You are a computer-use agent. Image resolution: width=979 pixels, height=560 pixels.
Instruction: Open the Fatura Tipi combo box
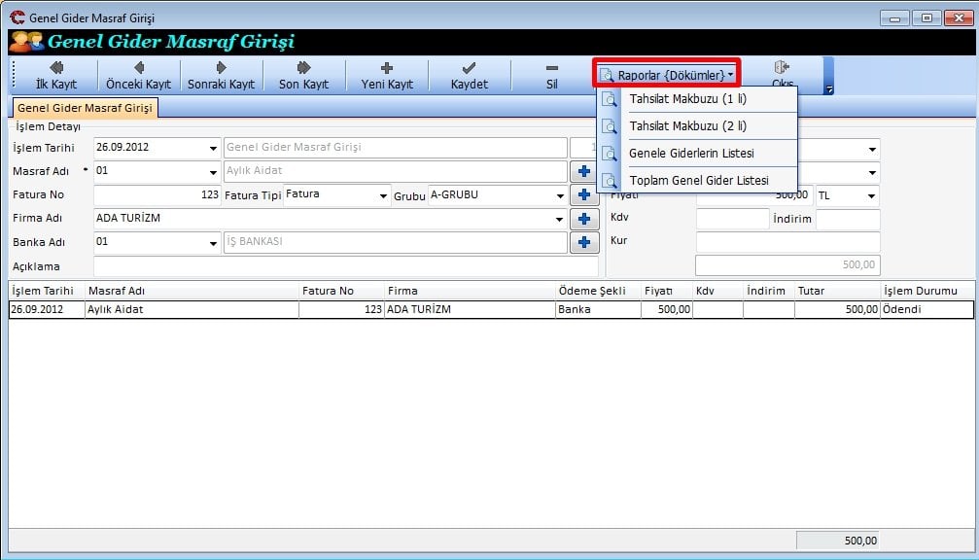(x=383, y=195)
